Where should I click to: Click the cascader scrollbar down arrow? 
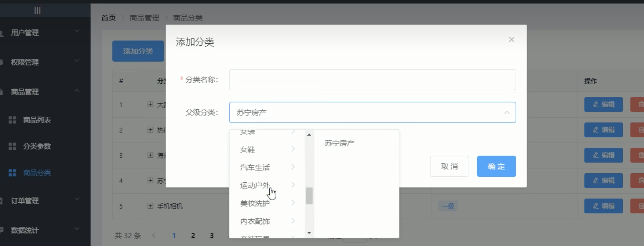[x=309, y=233]
